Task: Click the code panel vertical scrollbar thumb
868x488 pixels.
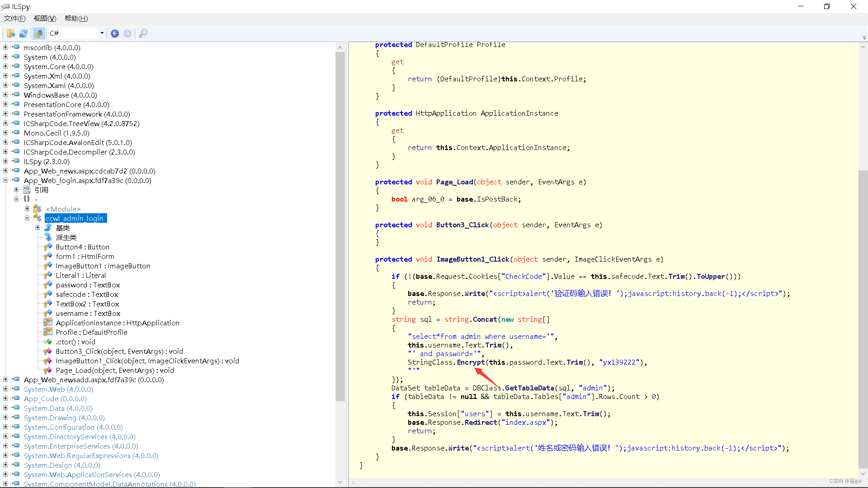Action: [x=863, y=320]
